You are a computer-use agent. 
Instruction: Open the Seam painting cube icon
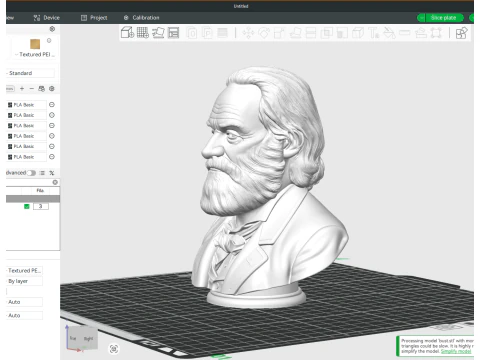358,33
